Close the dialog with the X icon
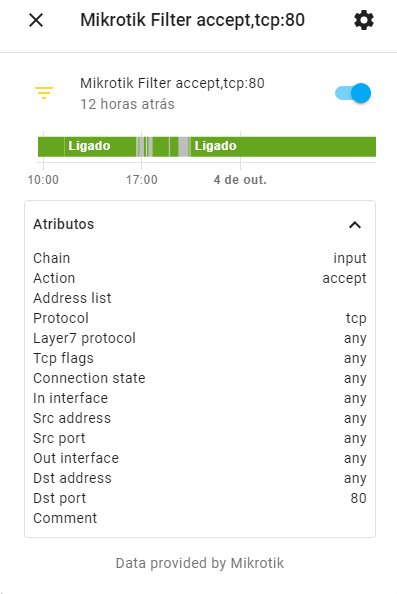397x594 pixels. (36, 20)
